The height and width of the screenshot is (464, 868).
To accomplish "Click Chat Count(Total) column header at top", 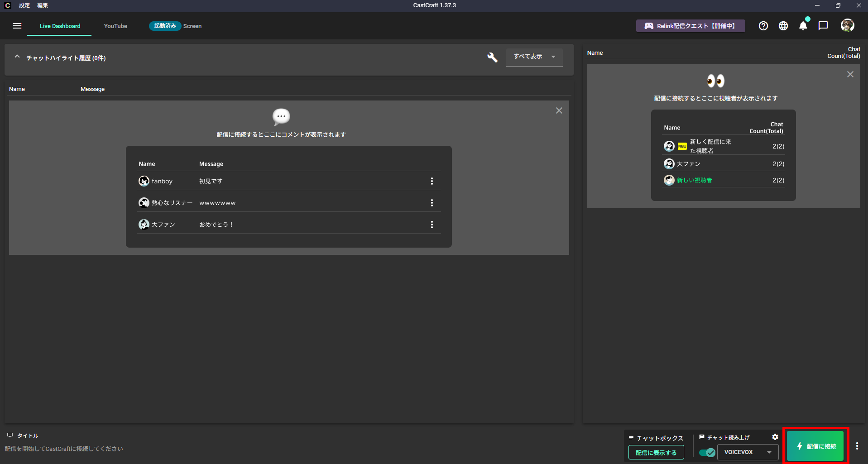I will 844,53.
